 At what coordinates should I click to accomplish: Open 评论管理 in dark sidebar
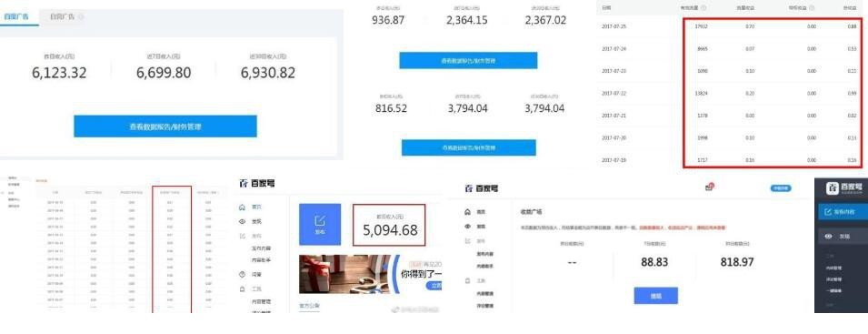coord(833,279)
